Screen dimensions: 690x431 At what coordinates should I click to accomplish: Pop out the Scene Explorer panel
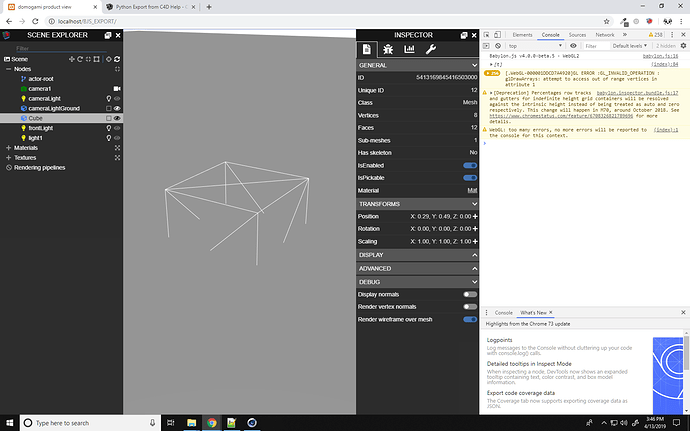tap(108, 34)
